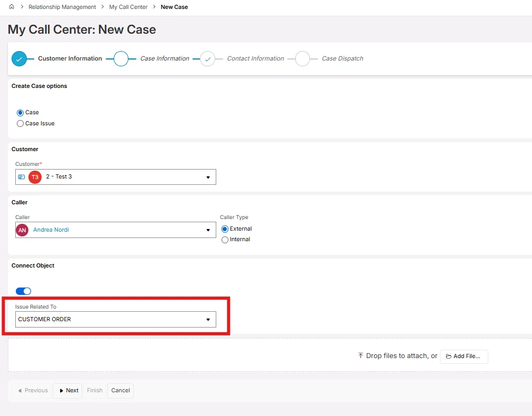Screen dimensions: 532x416
Task: Click the Customer Information step circle
Action: tap(19, 59)
